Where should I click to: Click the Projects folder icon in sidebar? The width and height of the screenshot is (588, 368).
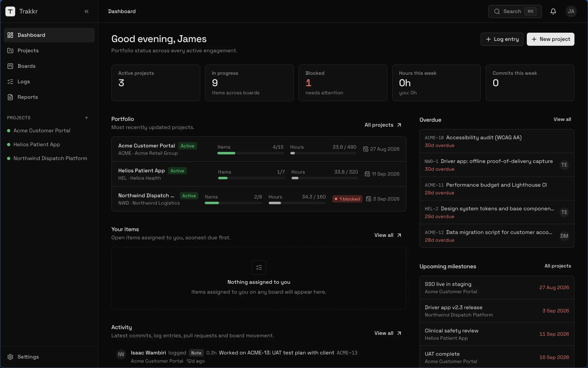(10, 51)
